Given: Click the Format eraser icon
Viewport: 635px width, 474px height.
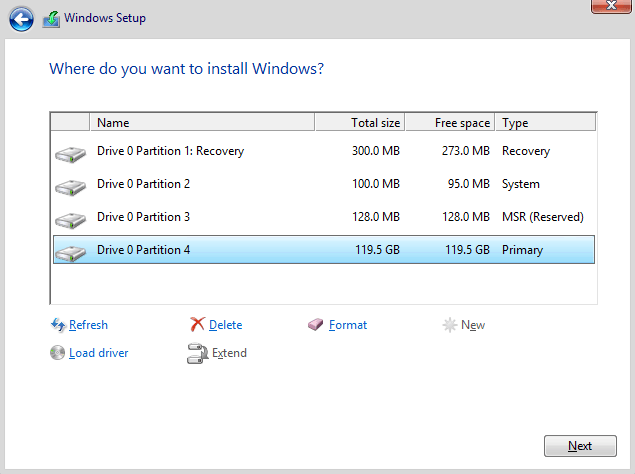Looking at the screenshot, I should tap(316, 325).
